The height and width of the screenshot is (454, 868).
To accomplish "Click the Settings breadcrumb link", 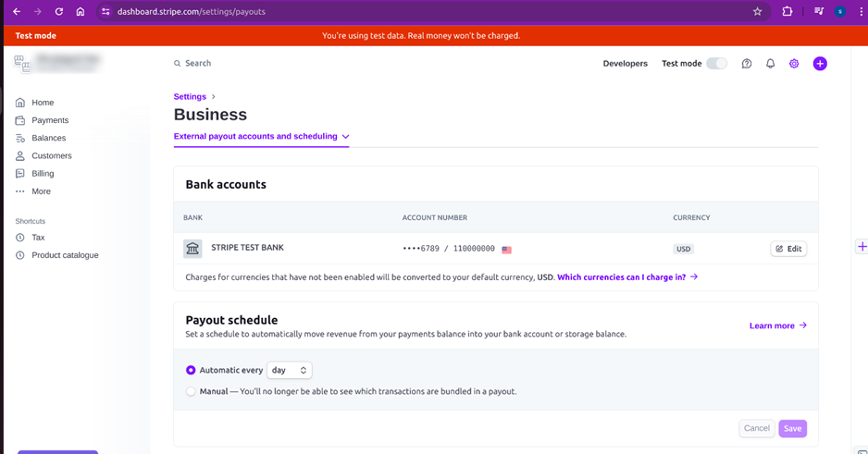I will pos(190,96).
